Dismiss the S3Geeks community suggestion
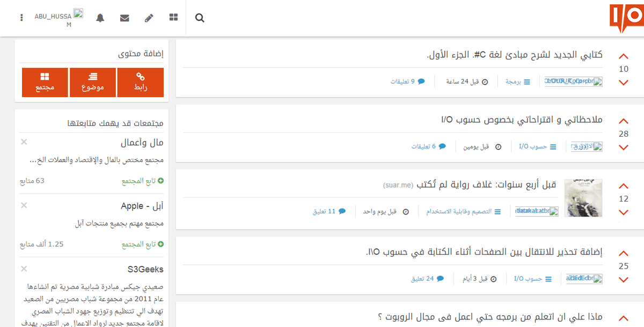The image size is (644, 327). tap(24, 268)
